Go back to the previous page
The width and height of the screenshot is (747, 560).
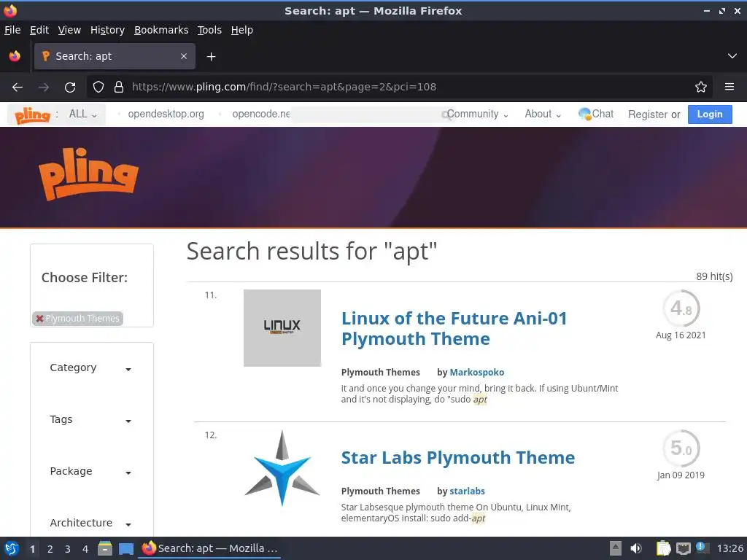coord(18,87)
